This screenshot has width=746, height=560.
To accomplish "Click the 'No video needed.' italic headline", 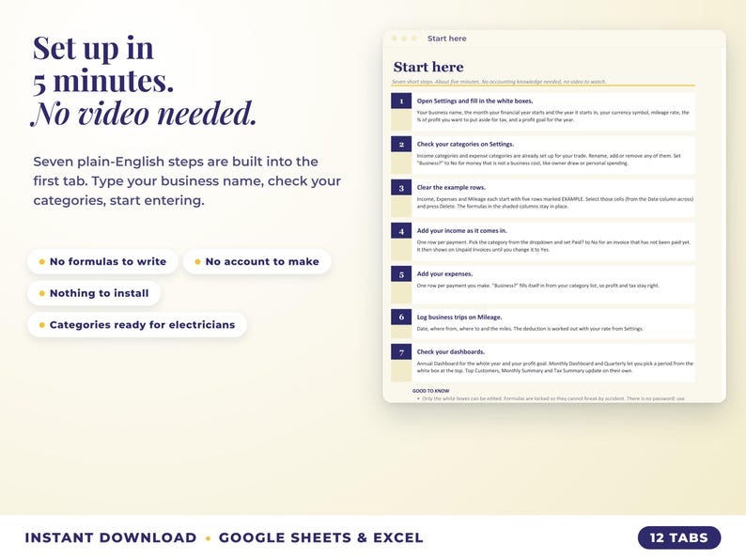I will 144,114.
